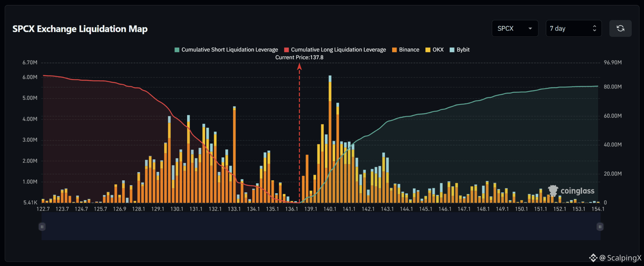Toggle Cumulative Long Liquidation Leverage legend
644x266 pixels.
(x=335, y=50)
